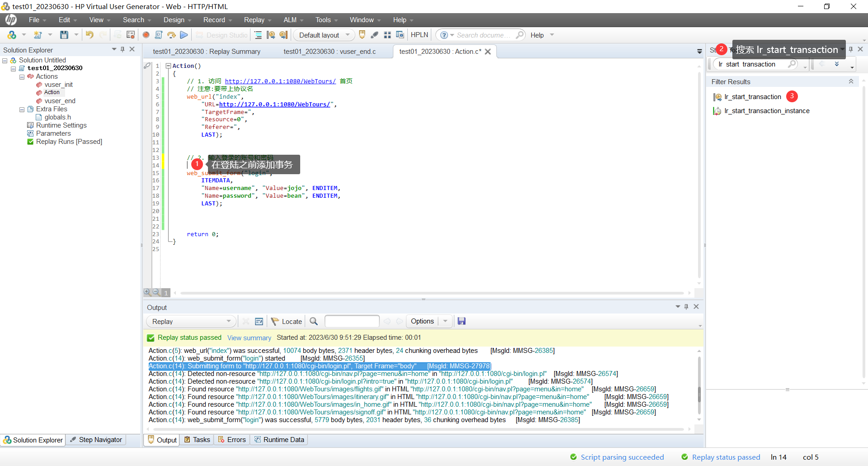Open the File menu

[38, 20]
